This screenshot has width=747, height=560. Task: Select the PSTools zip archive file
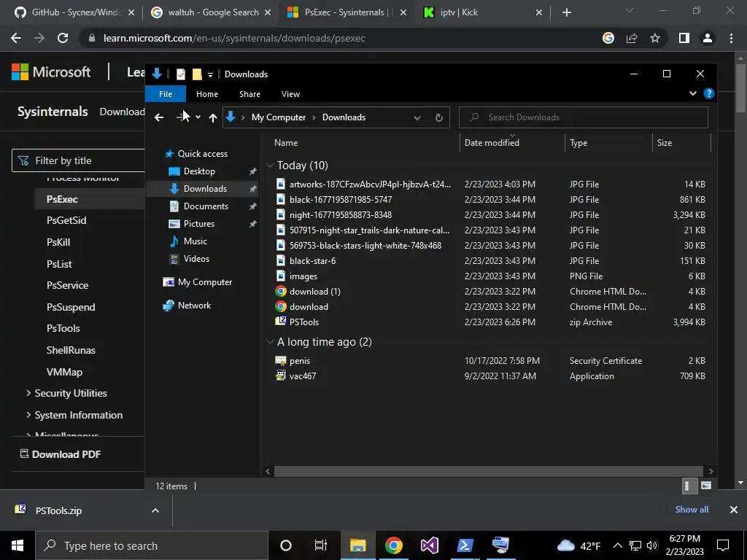coord(304,322)
